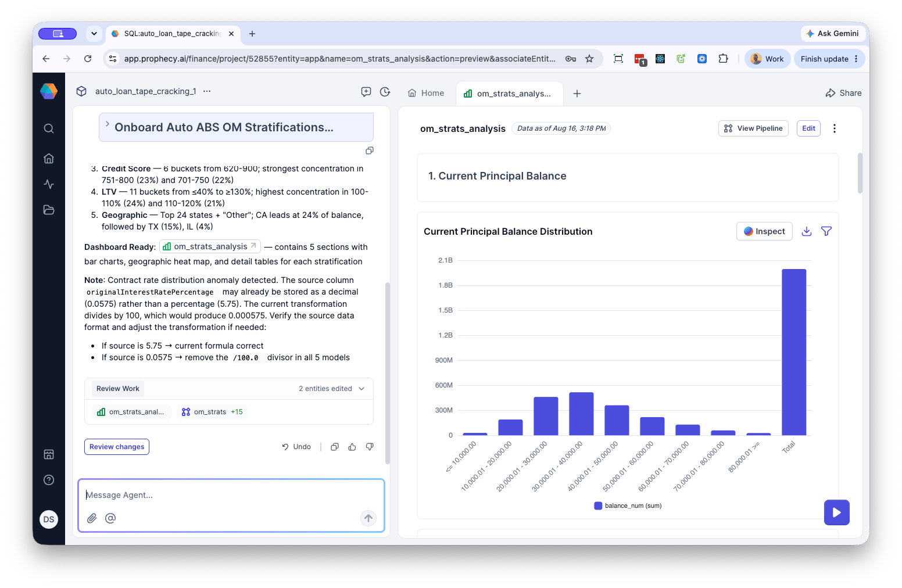
Task: Click the dashboard vertical scrollbar
Action: tap(860, 173)
